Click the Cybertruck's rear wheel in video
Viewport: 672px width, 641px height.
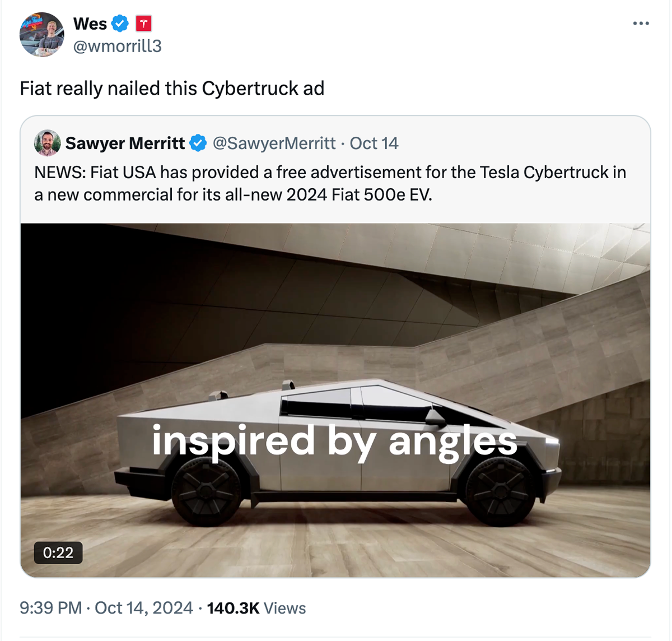[203, 493]
